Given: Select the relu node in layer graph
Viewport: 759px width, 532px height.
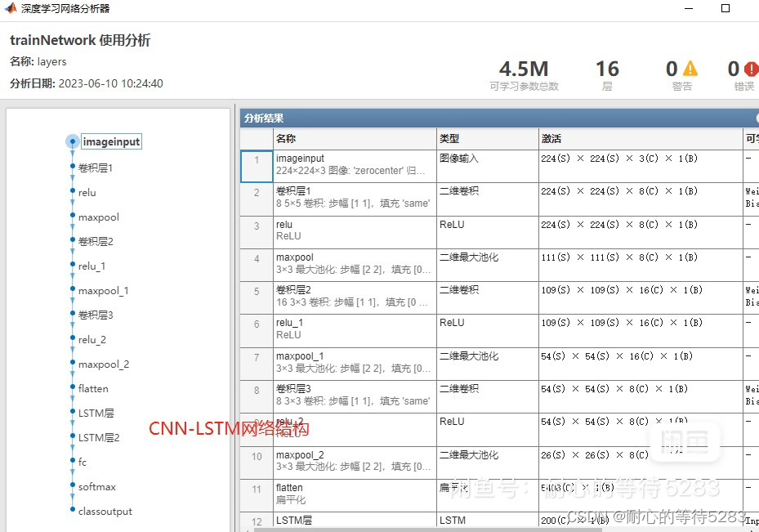Looking at the screenshot, I should [87, 192].
